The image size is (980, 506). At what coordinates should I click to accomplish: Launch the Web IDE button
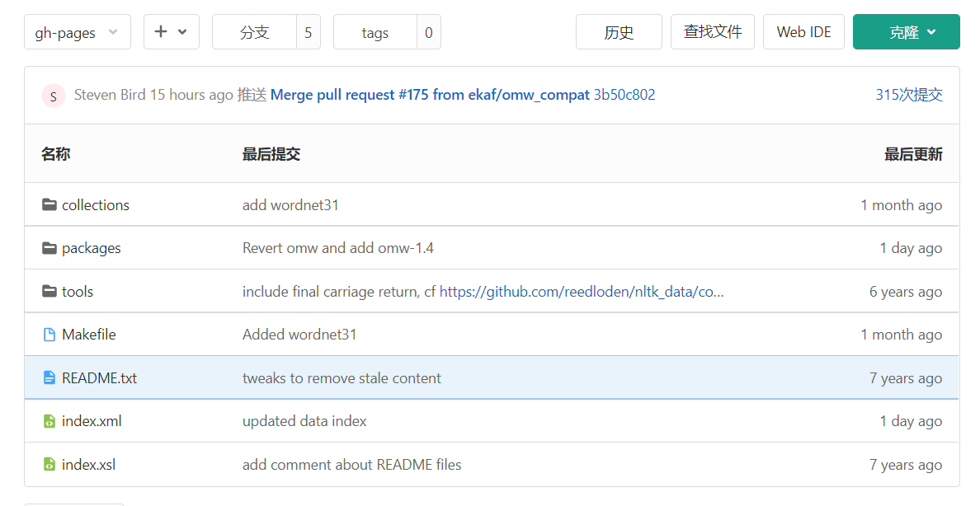[803, 32]
